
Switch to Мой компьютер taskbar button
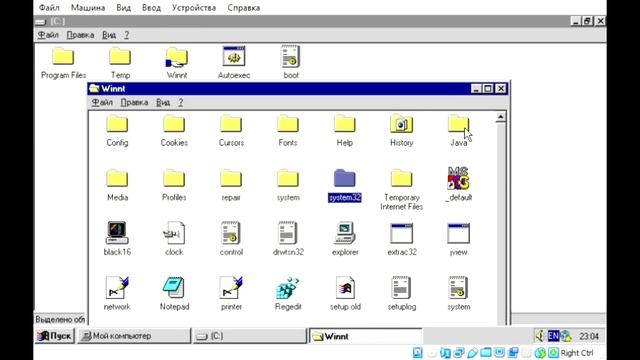click(134, 336)
